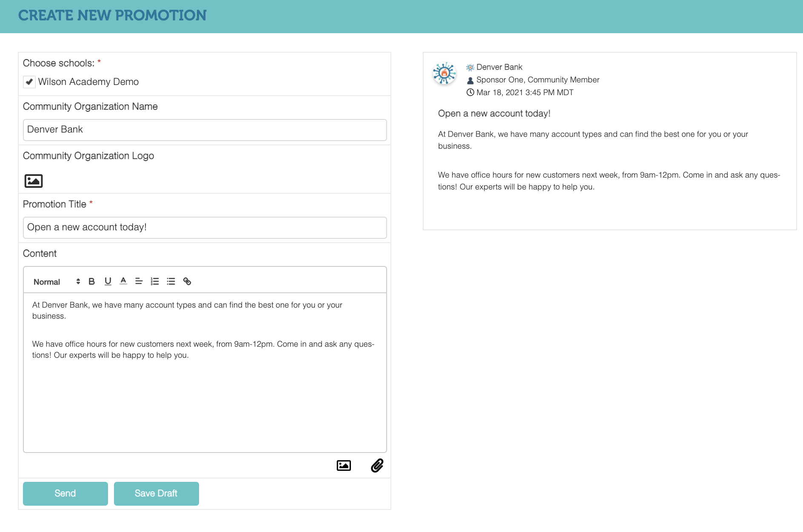Viewport: 803px width, 532px height.
Task: Save the promotion as a draft
Action: pyautogui.click(x=157, y=494)
